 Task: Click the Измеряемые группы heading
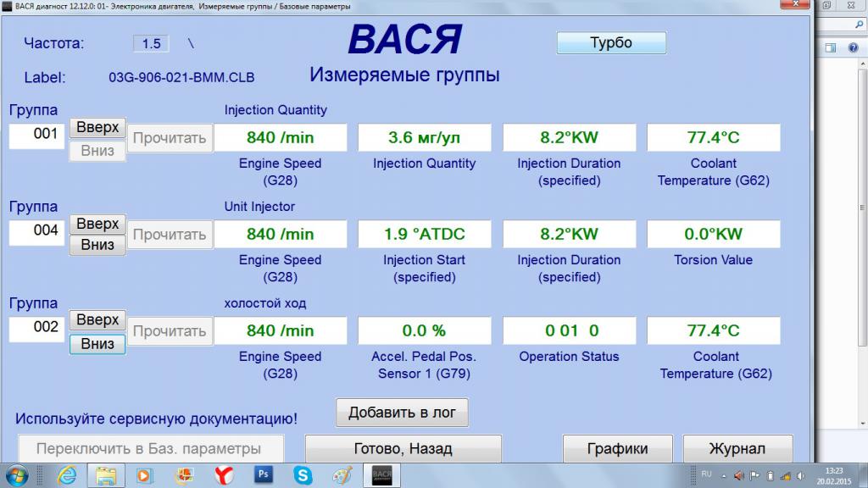(x=404, y=75)
